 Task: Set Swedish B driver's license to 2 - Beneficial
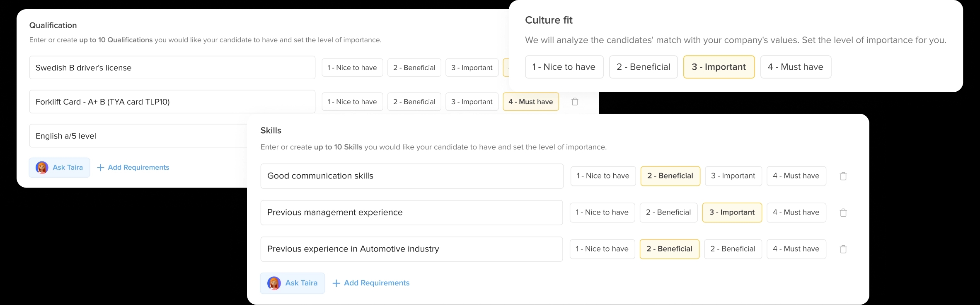pyautogui.click(x=414, y=68)
